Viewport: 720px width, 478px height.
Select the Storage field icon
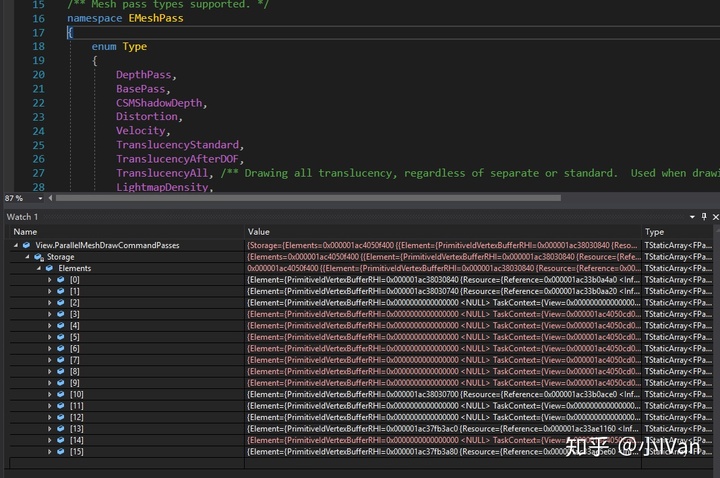pos(39,257)
